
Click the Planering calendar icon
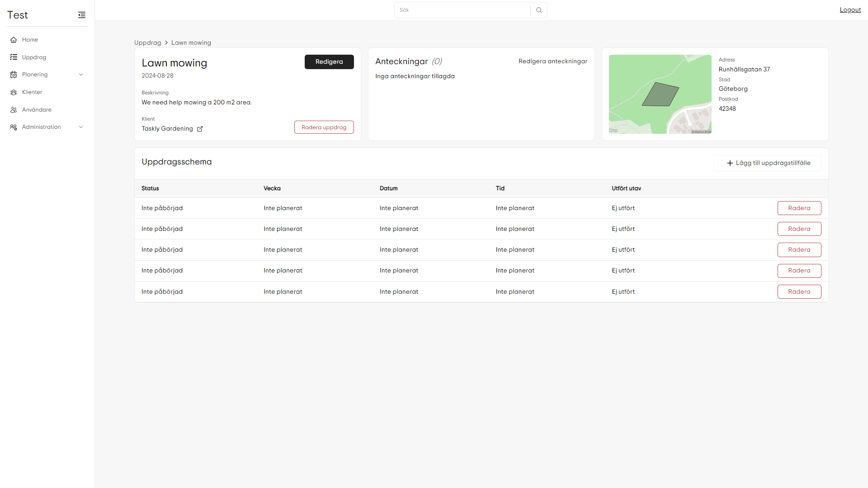coord(14,75)
